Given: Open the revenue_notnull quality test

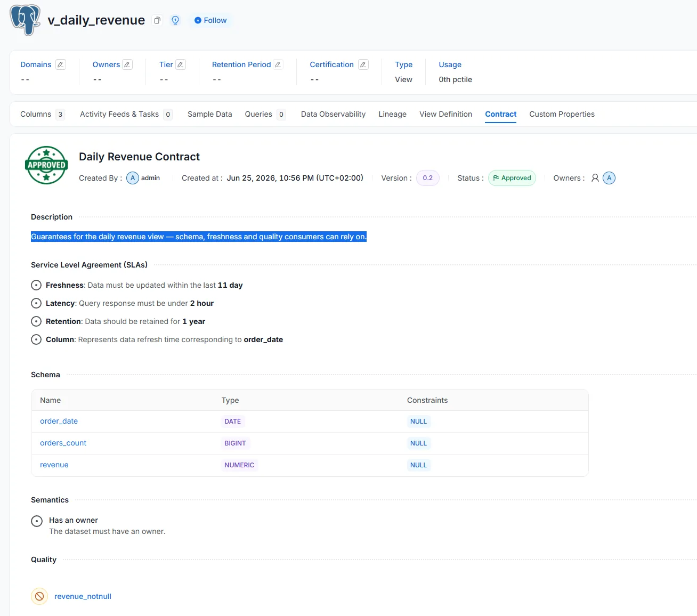Looking at the screenshot, I should click(83, 596).
